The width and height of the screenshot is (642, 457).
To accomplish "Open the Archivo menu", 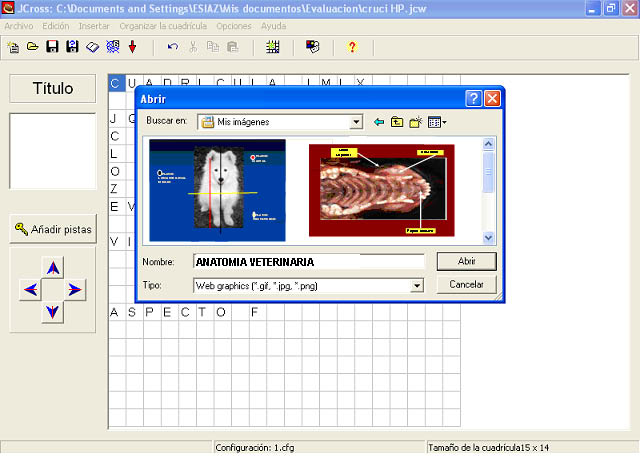I will [x=19, y=26].
